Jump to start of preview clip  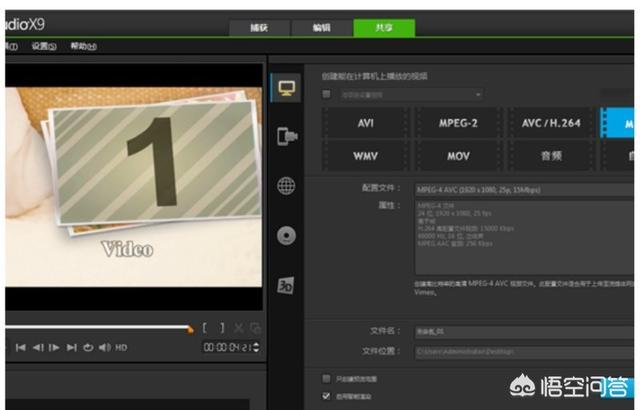pos(20,347)
